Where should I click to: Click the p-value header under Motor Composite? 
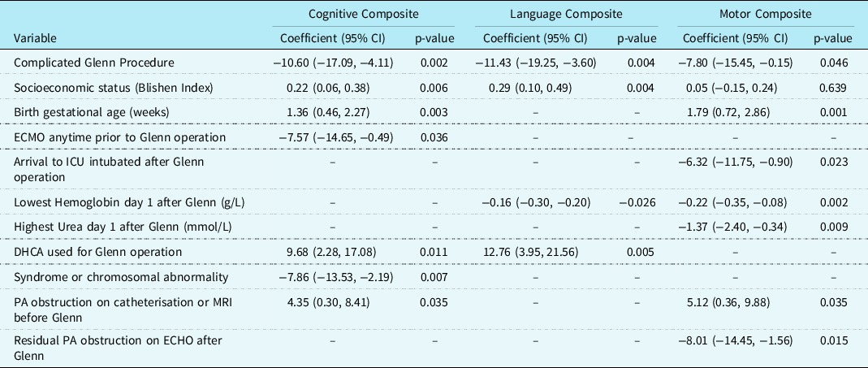[834, 38]
